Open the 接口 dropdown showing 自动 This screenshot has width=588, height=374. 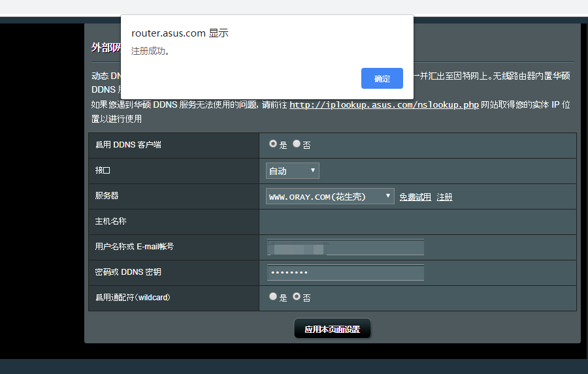coord(293,171)
